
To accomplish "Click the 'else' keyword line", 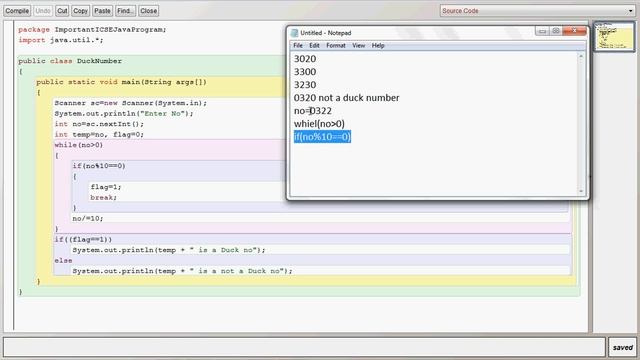I will tap(63, 260).
